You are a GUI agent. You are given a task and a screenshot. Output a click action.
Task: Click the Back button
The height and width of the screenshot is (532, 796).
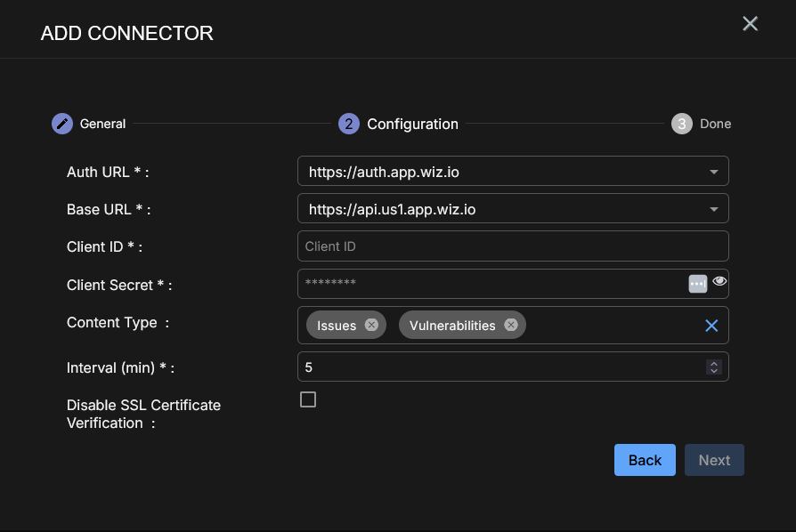[x=645, y=460]
